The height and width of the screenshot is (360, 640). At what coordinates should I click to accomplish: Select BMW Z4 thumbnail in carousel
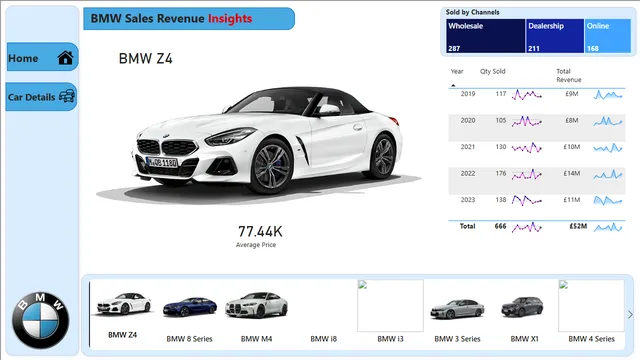point(123,304)
